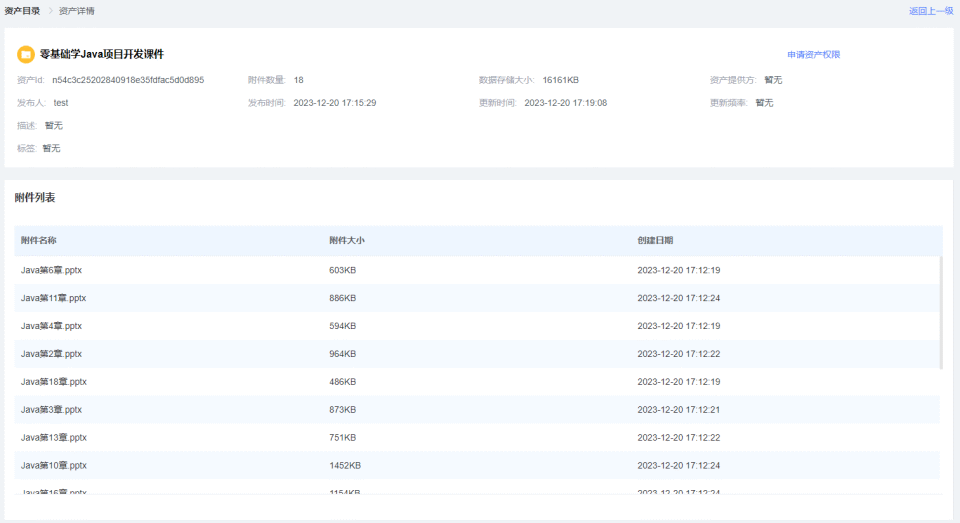Click the 资产提供方 label
This screenshot has width=960, height=523.
tap(733, 80)
